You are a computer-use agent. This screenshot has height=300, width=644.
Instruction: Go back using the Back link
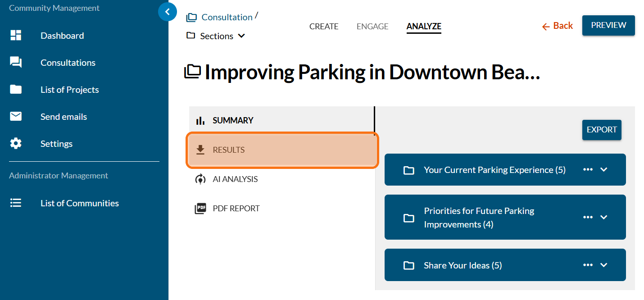pos(558,26)
